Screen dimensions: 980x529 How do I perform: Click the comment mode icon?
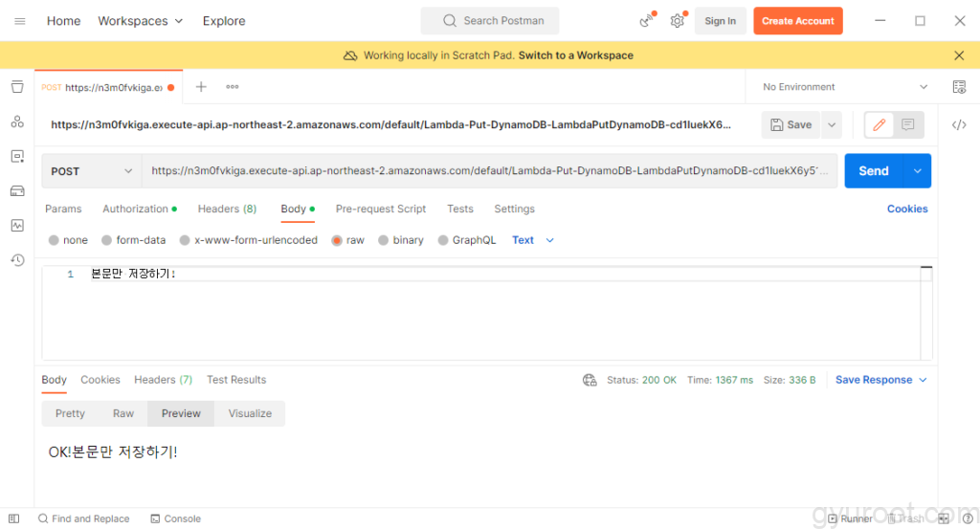point(907,124)
